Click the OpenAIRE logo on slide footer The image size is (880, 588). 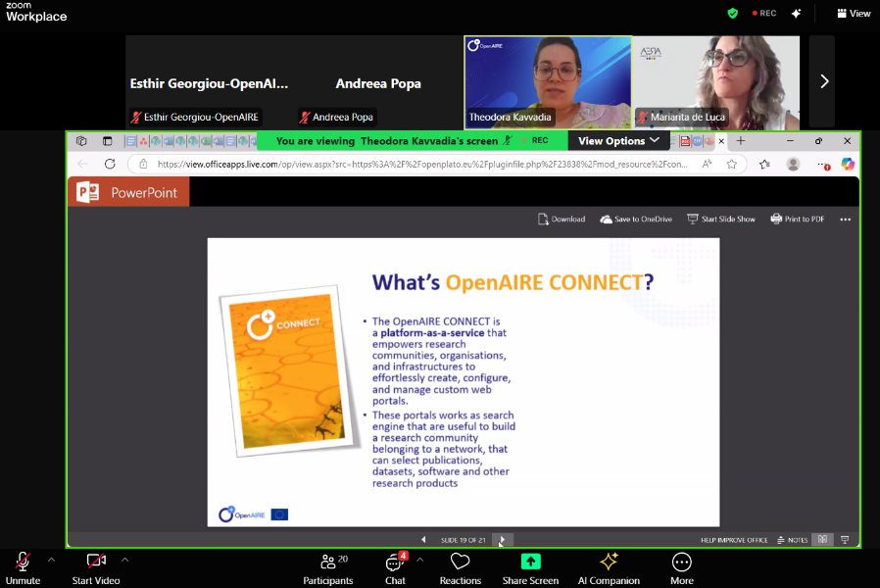coord(242,514)
